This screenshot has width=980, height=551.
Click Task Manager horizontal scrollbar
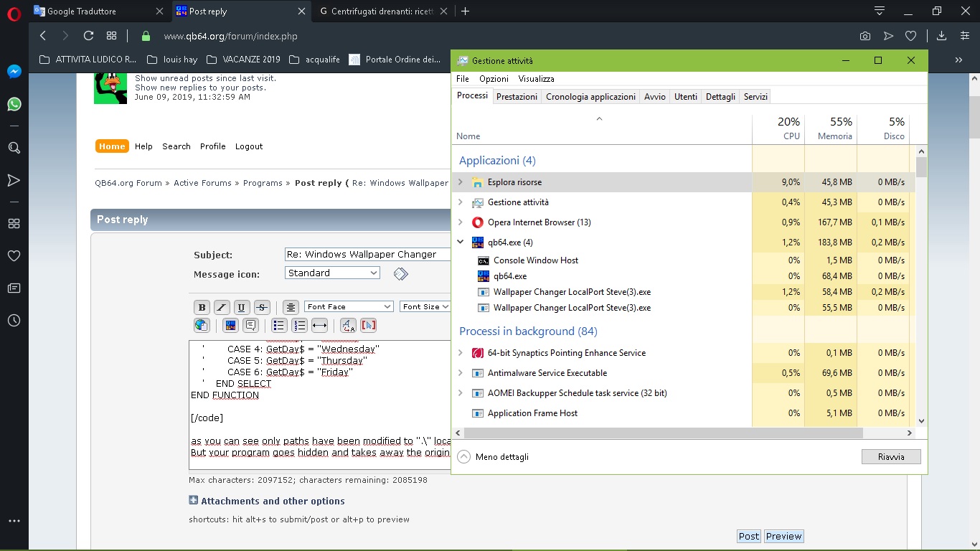pyautogui.click(x=664, y=433)
